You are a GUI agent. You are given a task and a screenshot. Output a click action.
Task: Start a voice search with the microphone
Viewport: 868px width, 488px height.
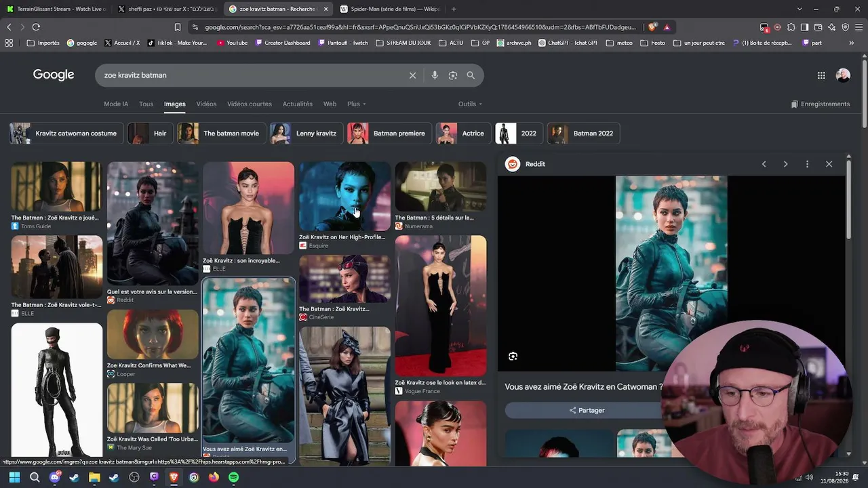[x=435, y=75]
